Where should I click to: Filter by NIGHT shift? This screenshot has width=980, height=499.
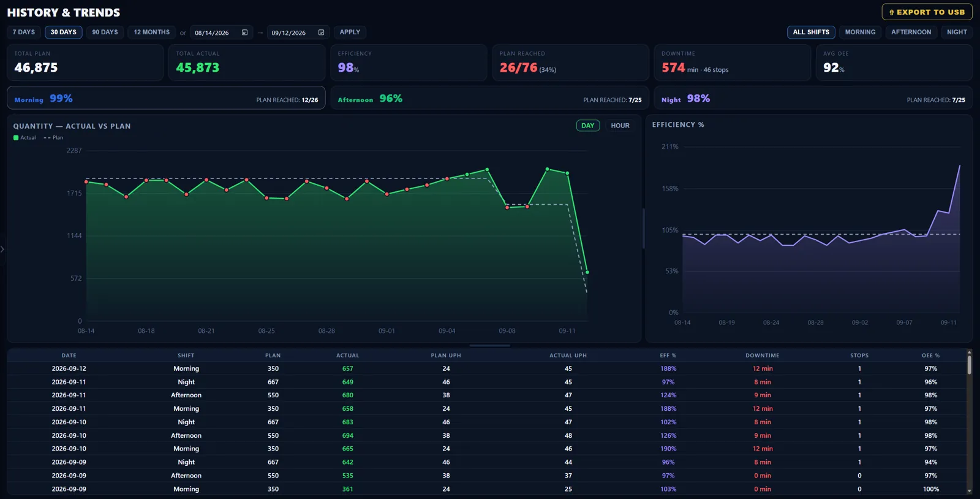pyautogui.click(x=957, y=32)
